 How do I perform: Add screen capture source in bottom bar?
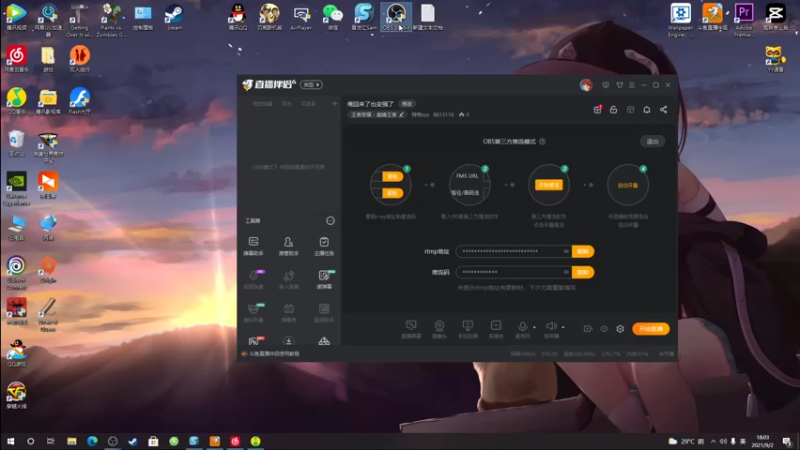(411, 329)
